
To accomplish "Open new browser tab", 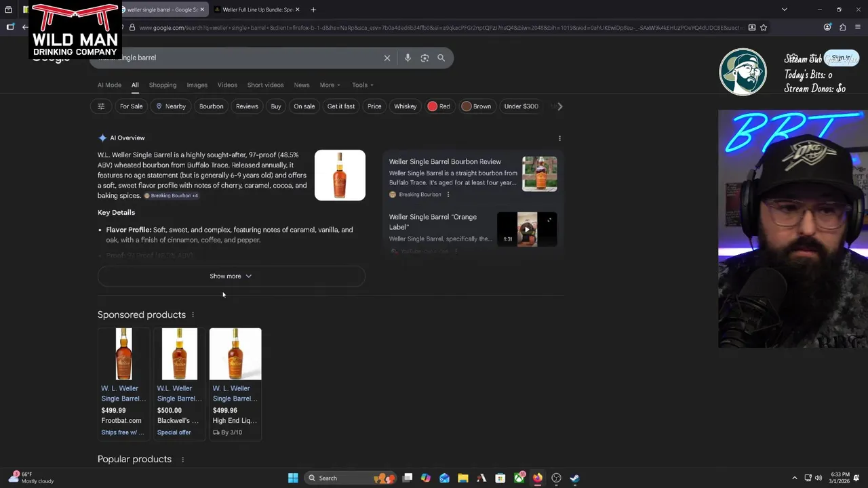I will tap(313, 9).
